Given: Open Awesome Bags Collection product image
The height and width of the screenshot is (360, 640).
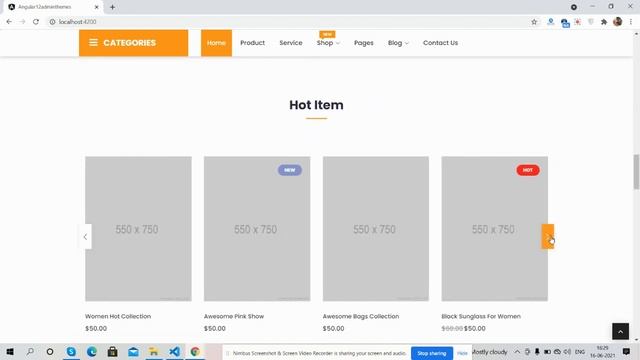Looking at the screenshot, I should [x=376, y=229].
